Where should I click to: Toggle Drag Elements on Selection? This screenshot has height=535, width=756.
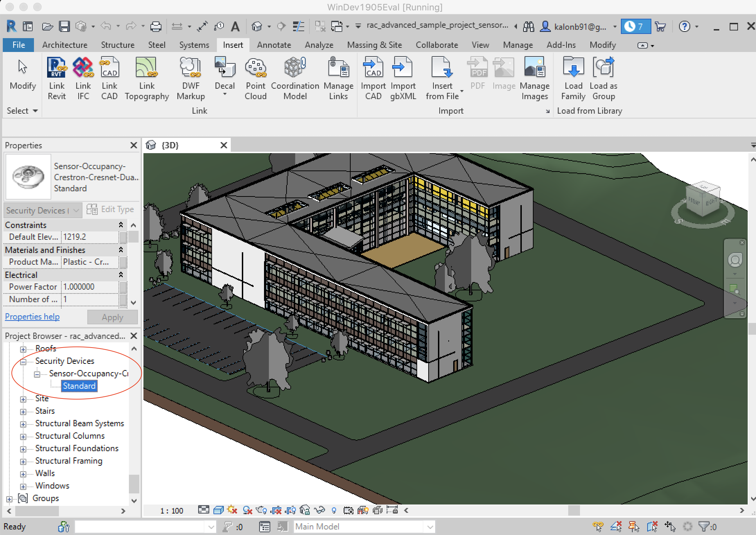point(670,527)
